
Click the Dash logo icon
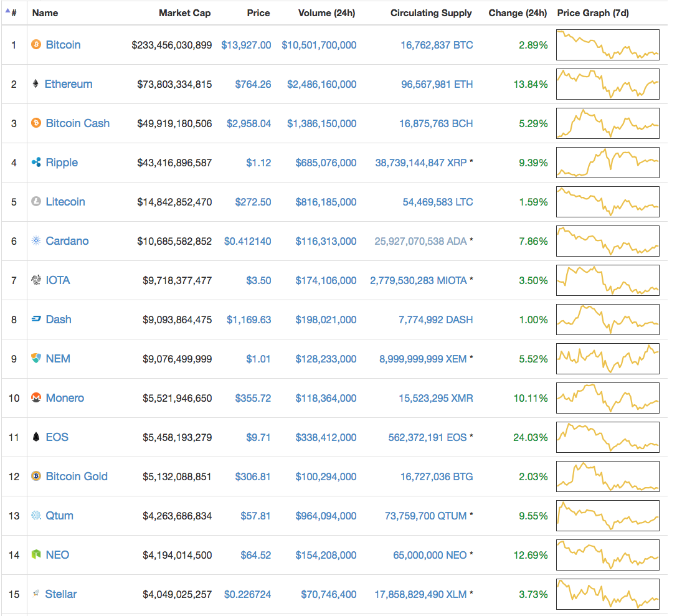coord(36,319)
